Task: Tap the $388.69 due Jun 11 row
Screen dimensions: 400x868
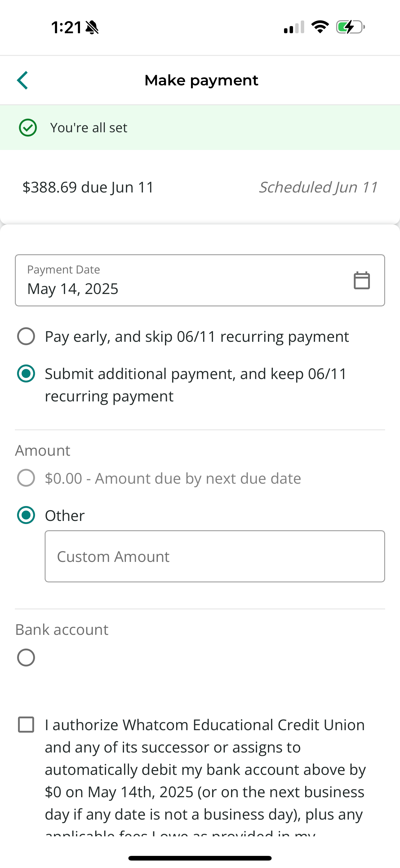Action: pyautogui.click(x=88, y=187)
